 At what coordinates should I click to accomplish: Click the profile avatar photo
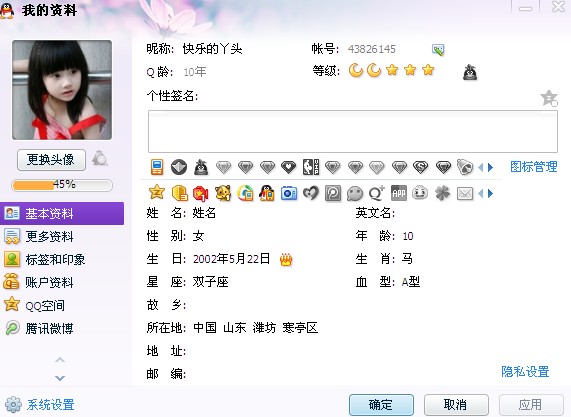pyautogui.click(x=62, y=90)
